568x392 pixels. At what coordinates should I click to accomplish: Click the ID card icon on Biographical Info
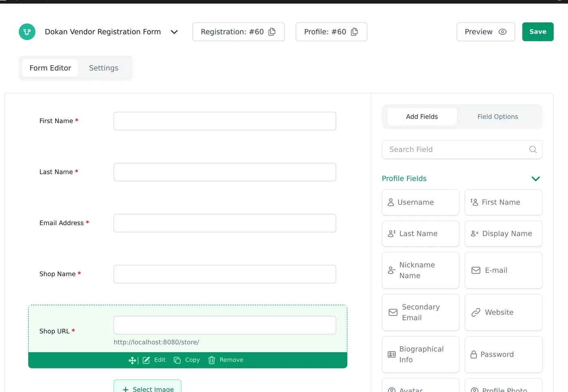coord(392,355)
